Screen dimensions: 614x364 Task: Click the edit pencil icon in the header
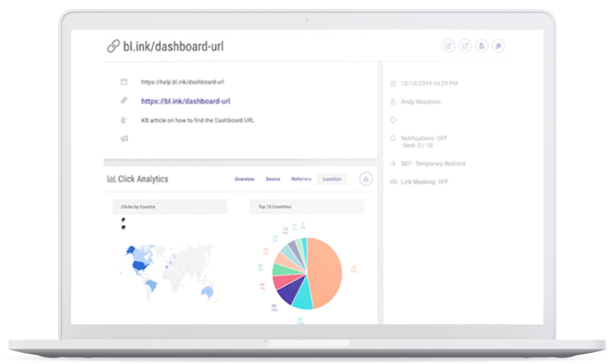click(448, 46)
